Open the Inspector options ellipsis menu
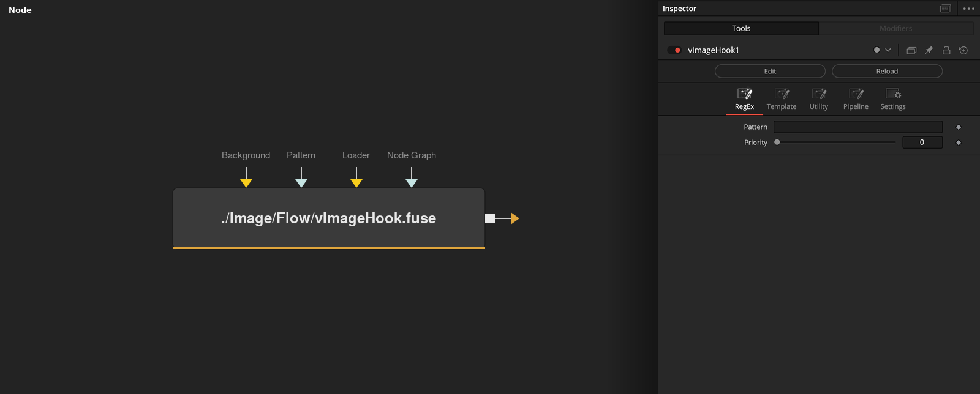This screenshot has width=980, height=394. click(x=968, y=9)
